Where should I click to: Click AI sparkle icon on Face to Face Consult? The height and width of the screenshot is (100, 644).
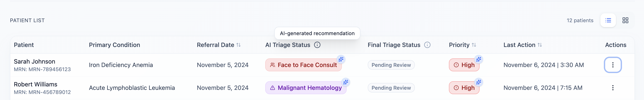pyautogui.click(x=341, y=59)
